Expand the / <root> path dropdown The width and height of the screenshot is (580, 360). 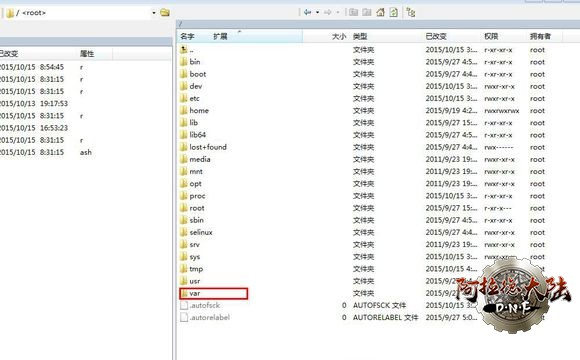click(x=154, y=13)
